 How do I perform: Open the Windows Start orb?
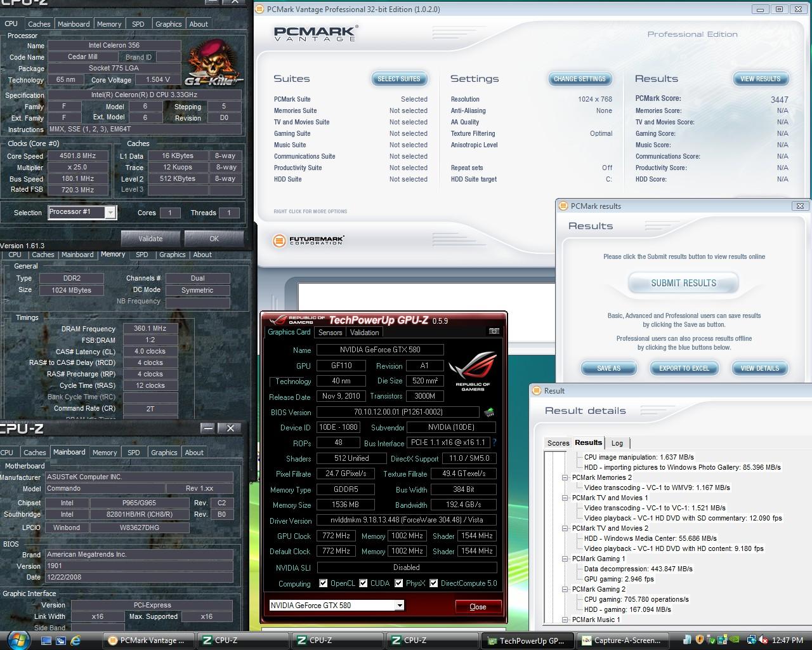point(18,640)
